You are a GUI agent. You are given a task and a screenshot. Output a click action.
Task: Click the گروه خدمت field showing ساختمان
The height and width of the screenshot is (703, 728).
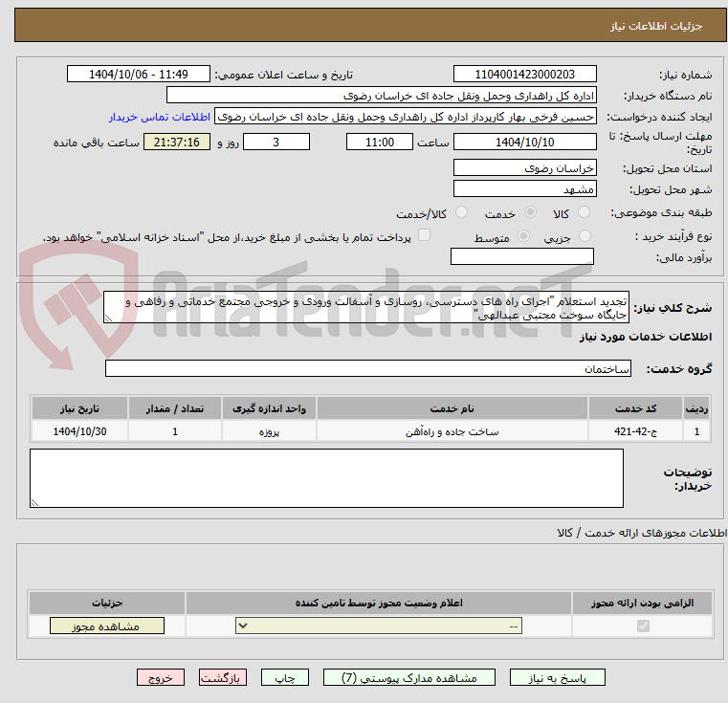pyautogui.click(x=367, y=368)
